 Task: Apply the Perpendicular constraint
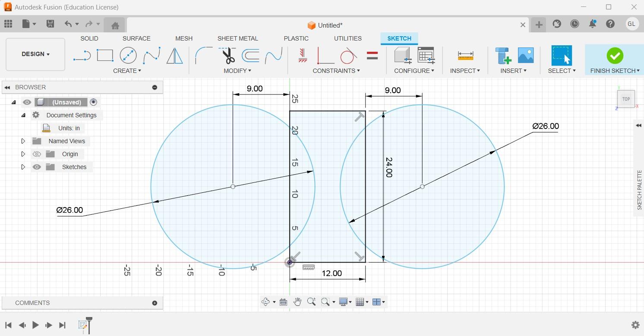coord(325,56)
